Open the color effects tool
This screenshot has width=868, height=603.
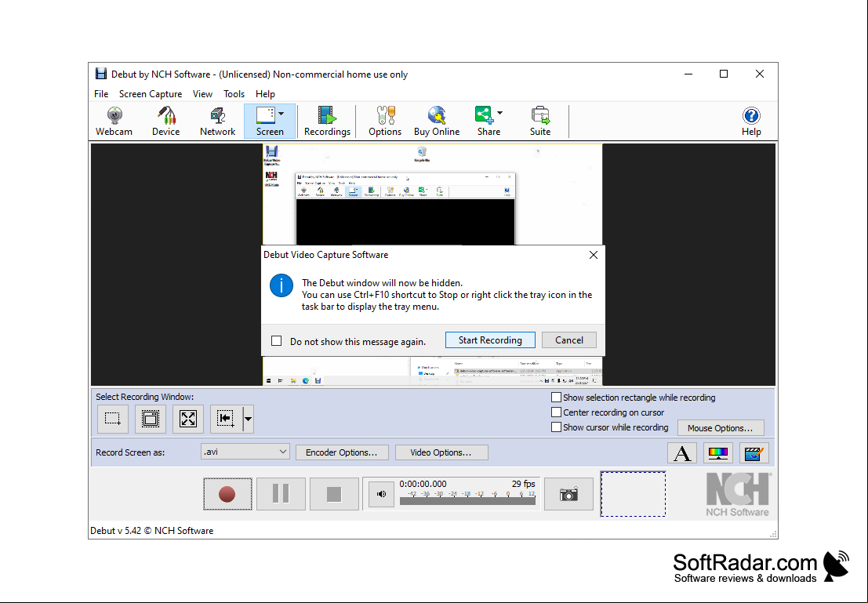[718, 453]
